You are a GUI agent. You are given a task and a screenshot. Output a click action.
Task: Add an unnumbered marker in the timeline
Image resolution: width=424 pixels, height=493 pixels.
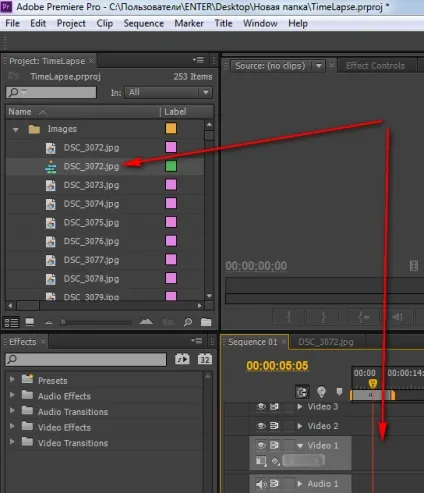coord(339,391)
